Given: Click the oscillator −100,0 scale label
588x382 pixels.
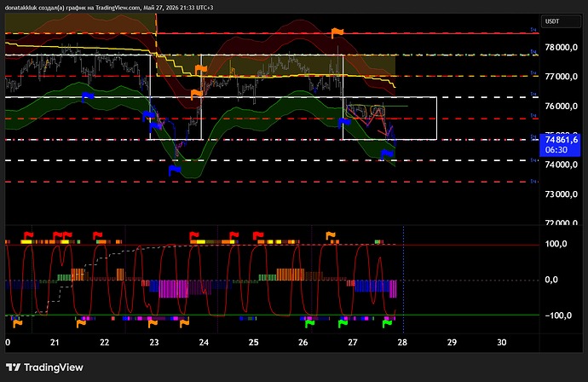Looking at the screenshot, I should pos(558,315).
